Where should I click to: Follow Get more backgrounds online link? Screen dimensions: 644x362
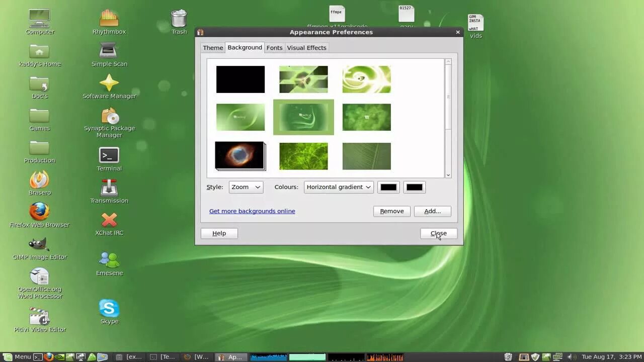(252, 211)
